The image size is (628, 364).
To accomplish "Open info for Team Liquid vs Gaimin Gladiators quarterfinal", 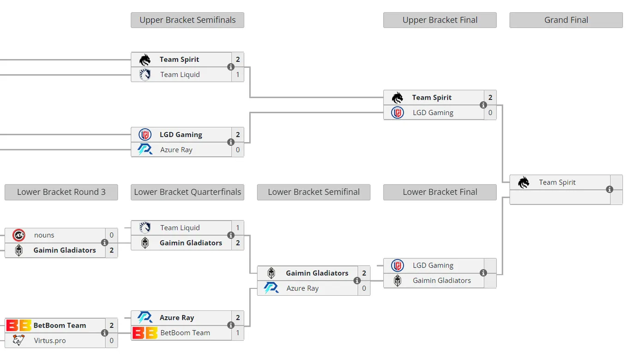I will click(x=231, y=235).
